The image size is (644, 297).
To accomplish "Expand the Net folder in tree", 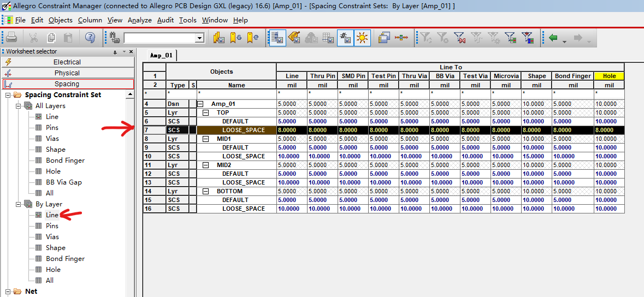I will (8, 292).
